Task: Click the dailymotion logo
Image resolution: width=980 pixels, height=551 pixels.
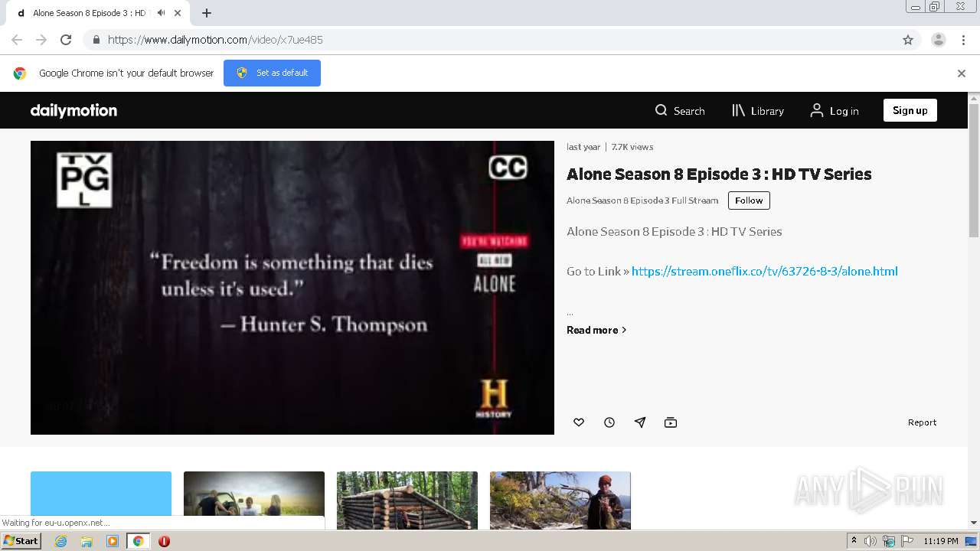Action: (x=73, y=110)
